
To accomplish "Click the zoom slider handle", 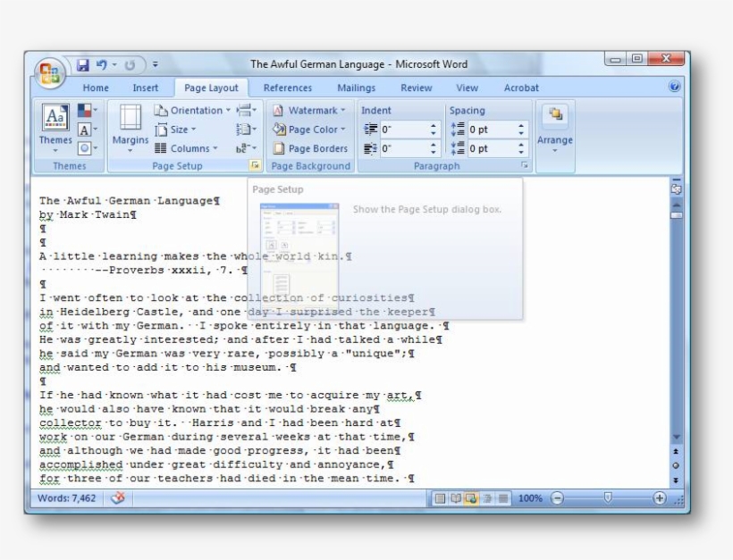I will click(x=608, y=497).
